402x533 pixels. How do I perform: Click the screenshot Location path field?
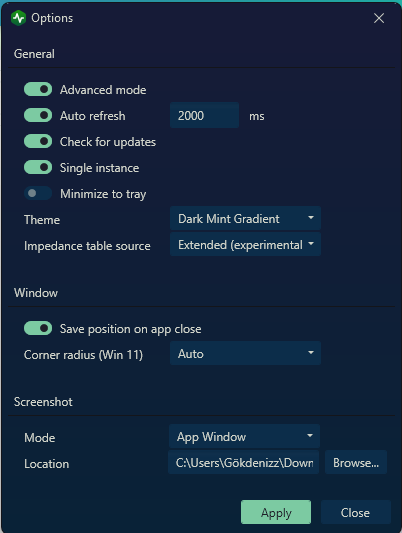243,462
